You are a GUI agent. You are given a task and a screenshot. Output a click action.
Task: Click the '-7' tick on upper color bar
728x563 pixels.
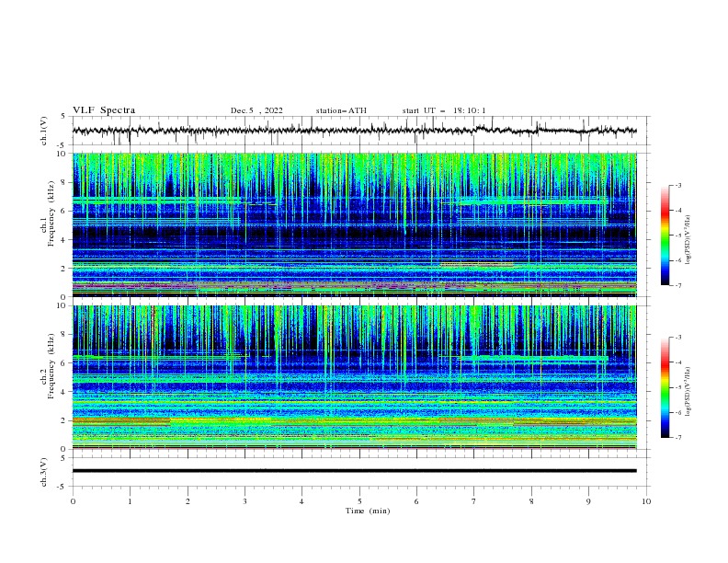(x=677, y=285)
